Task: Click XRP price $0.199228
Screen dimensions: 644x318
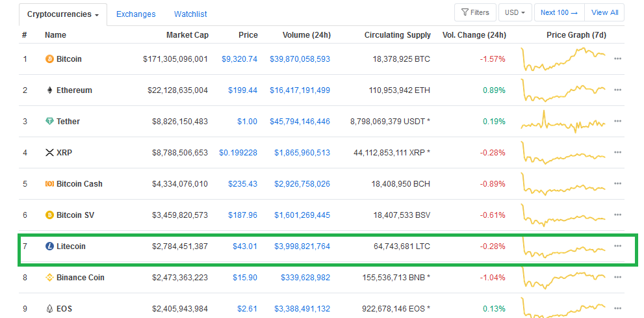Action: tap(238, 153)
